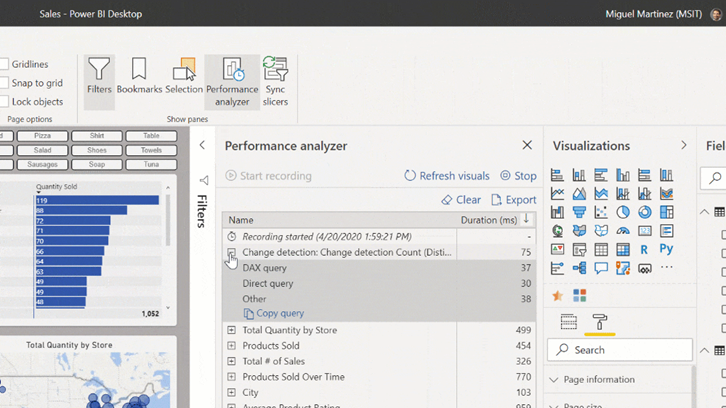Select the Towels slicer button
726x408 pixels.
tap(151, 150)
